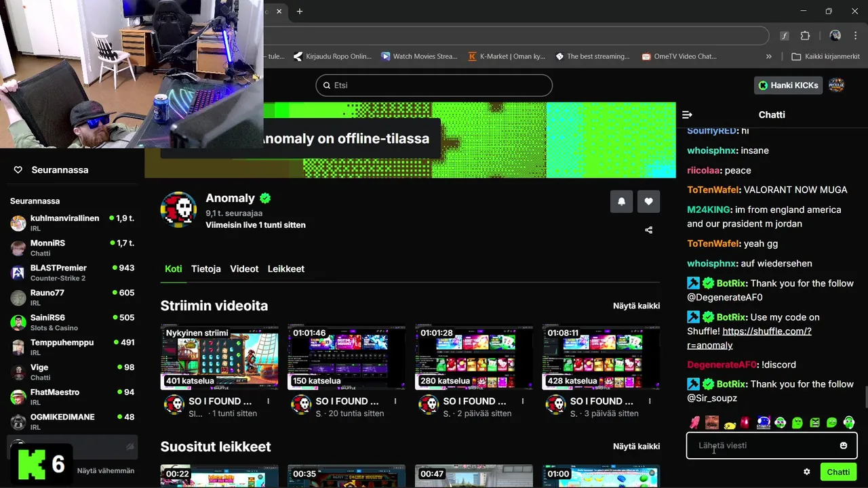This screenshot has height=488, width=868.
Task: Open The best streaming bookmark
Action: coord(593,56)
